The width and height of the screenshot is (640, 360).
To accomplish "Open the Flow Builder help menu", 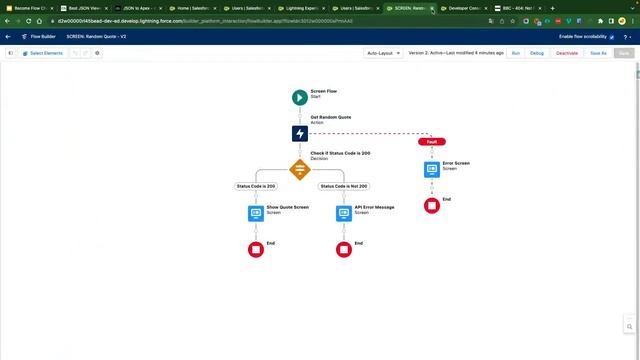I will (627, 37).
